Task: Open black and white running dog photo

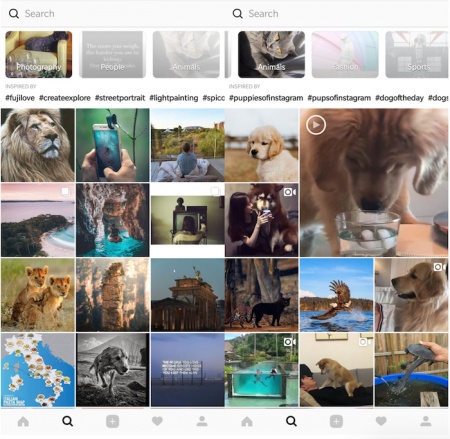Action: click(113, 370)
